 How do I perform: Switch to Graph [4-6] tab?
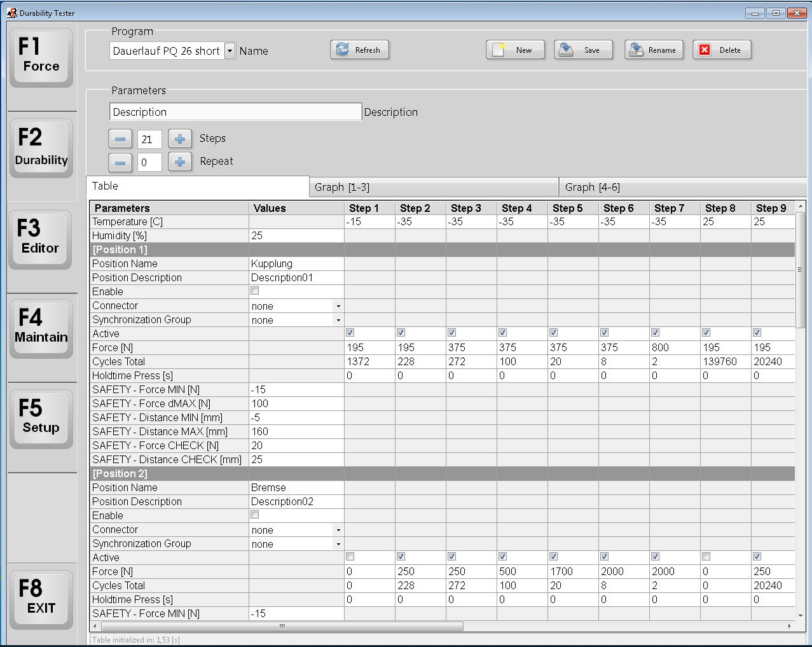(682, 187)
